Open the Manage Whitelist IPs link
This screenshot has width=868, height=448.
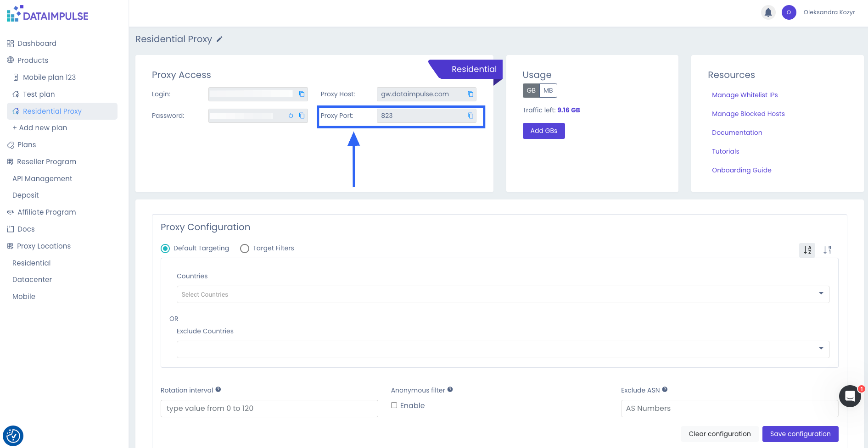click(x=745, y=95)
